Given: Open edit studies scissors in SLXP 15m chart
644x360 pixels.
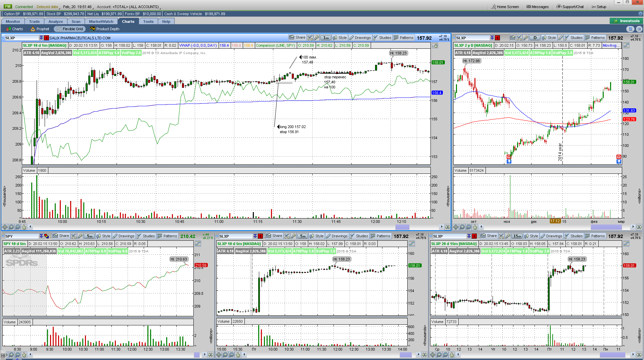Looking at the screenshot, I should pyautogui.click(x=501, y=236).
